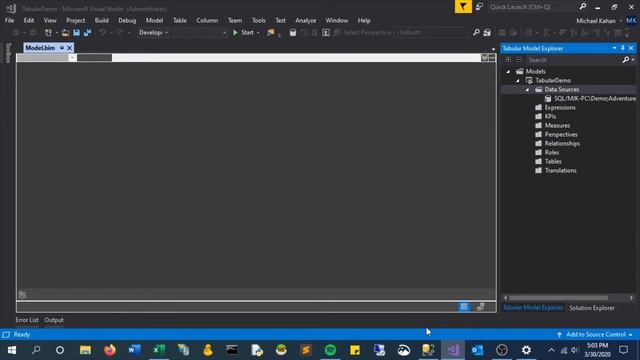Click the Open File folder icon

(x=65, y=33)
